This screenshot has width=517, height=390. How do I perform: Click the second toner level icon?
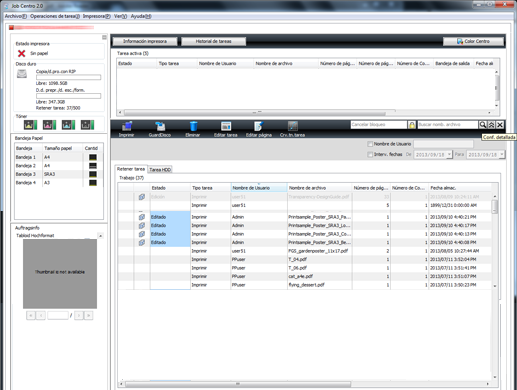pos(49,125)
